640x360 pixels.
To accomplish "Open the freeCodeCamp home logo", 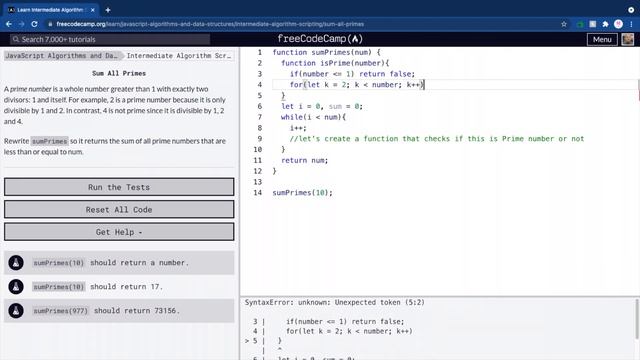I will click(320, 39).
